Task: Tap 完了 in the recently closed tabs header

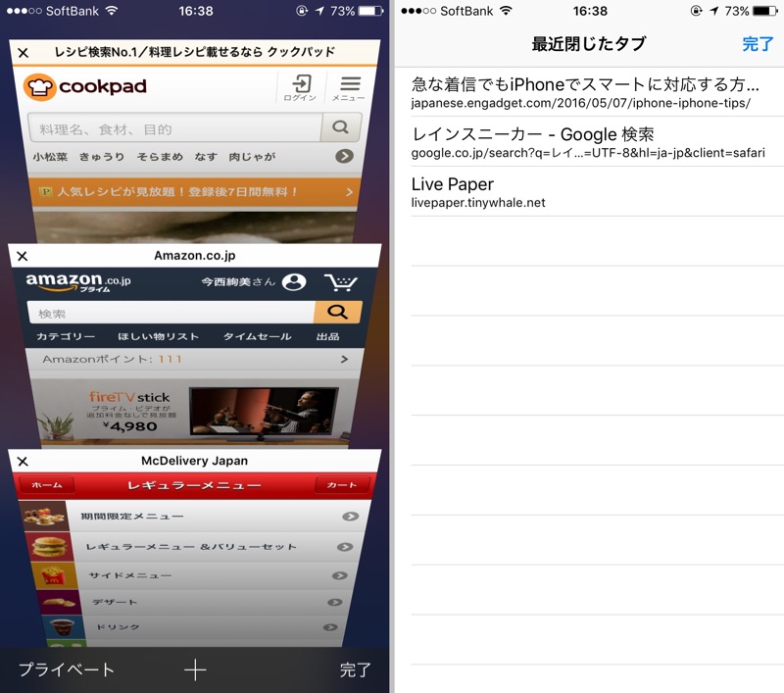Action: (758, 44)
